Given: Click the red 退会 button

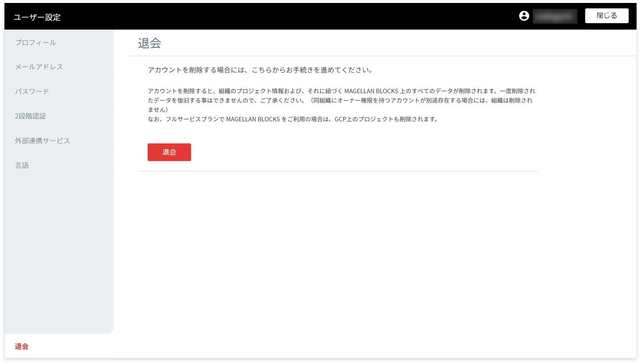Looking at the screenshot, I should (169, 152).
